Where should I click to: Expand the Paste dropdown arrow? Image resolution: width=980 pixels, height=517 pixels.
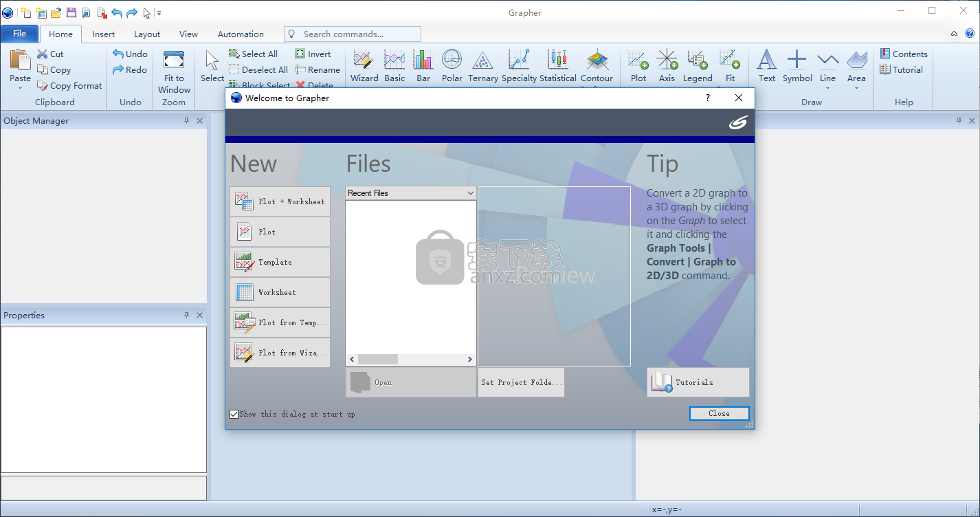coord(20,88)
